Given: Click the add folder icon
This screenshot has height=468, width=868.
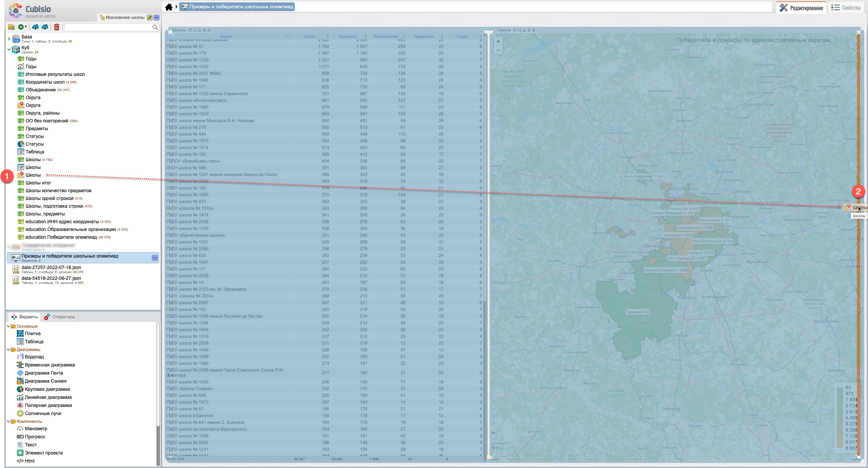Looking at the screenshot, I should click(11, 27).
